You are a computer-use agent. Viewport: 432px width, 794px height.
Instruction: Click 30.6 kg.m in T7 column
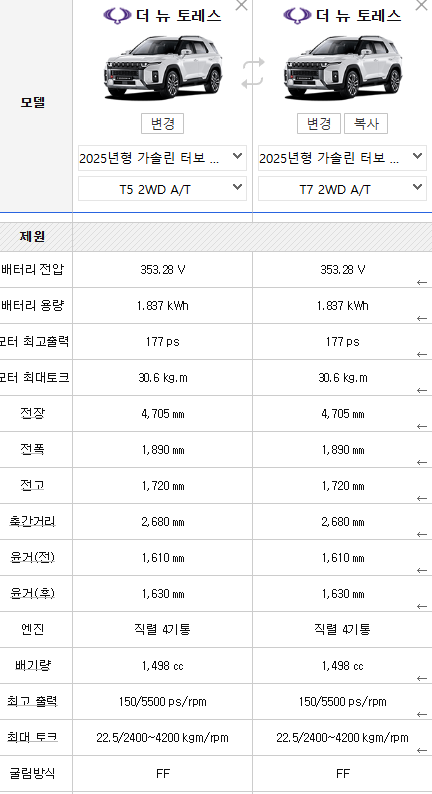[x=342, y=377]
